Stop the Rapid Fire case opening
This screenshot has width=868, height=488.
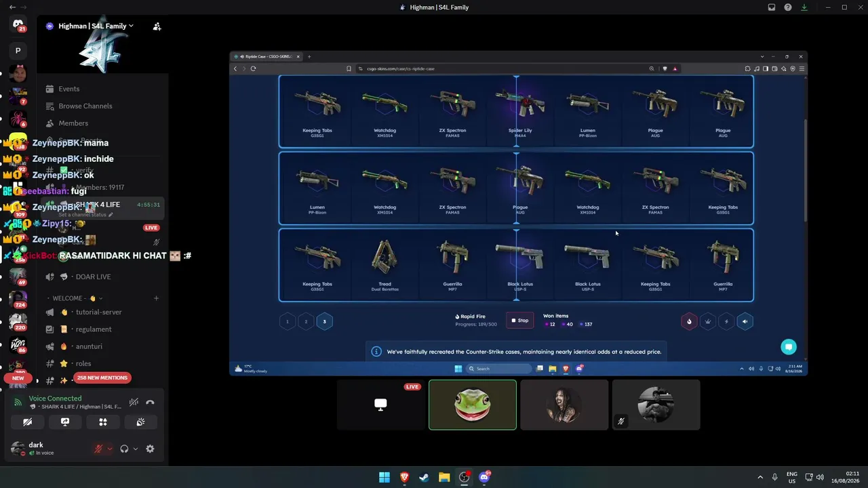[x=519, y=321]
